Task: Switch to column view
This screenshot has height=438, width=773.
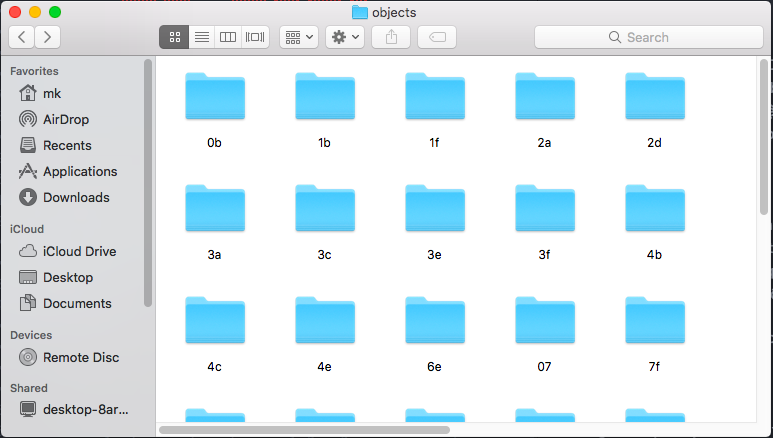Action: point(228,37)
